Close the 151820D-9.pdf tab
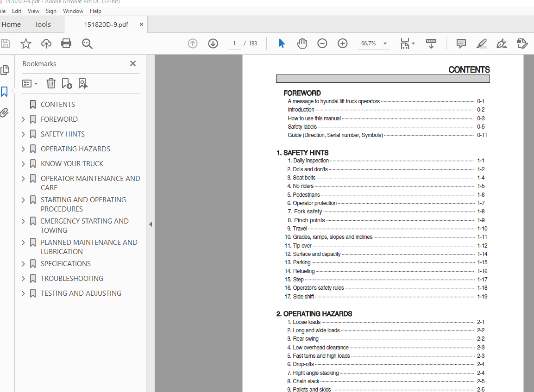The image size is (534, 392). (x=141, y=25)
